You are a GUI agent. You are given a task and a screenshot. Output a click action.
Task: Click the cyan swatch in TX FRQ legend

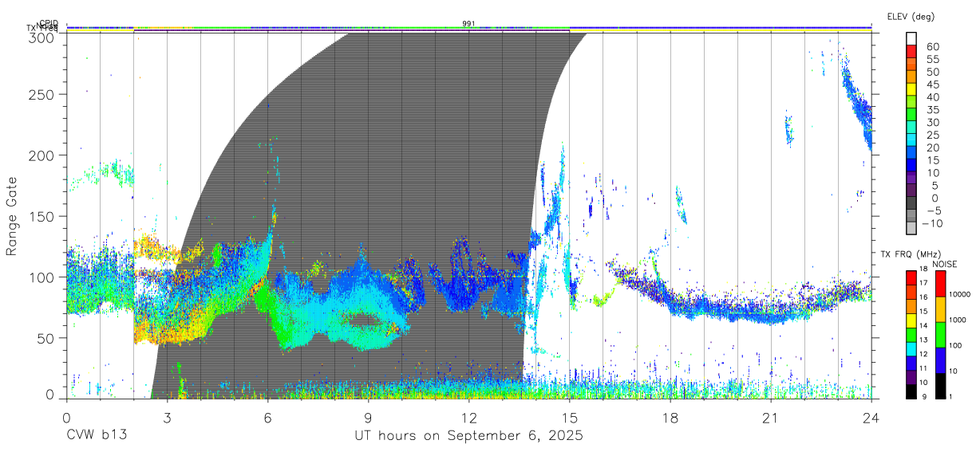click(911, 348)
